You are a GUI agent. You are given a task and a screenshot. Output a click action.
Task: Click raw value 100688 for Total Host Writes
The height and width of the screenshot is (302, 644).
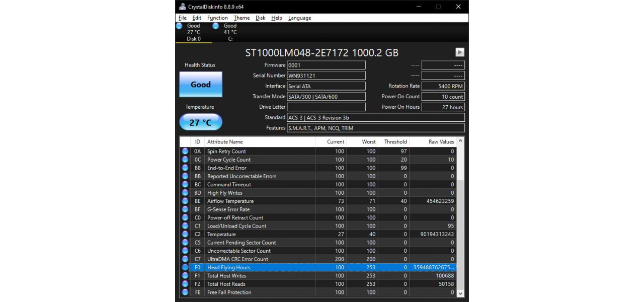(x=445, y=276)
